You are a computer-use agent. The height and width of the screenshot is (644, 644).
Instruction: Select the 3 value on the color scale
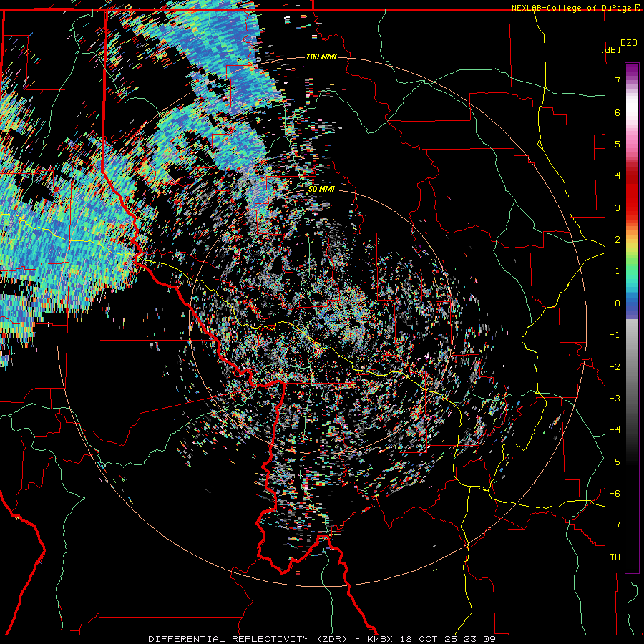coord(618,208)
